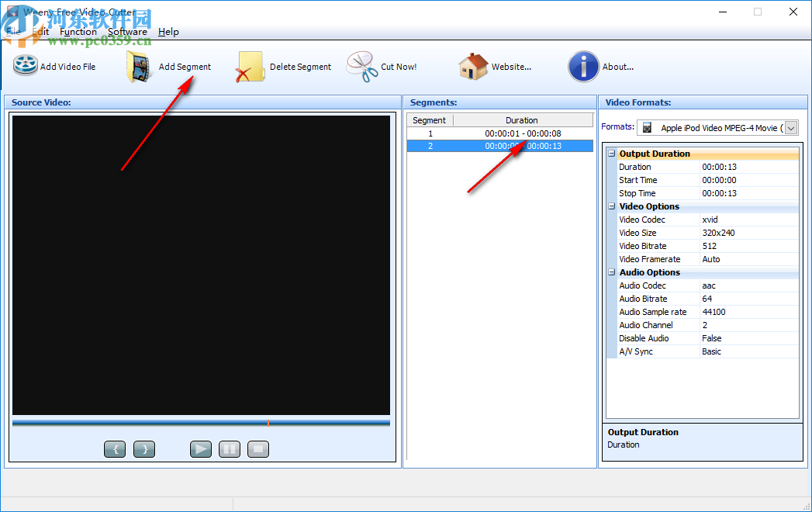Click the Add Segment folder icon
This screenshot has height=512, width=812.
click(x=139, y=67)
